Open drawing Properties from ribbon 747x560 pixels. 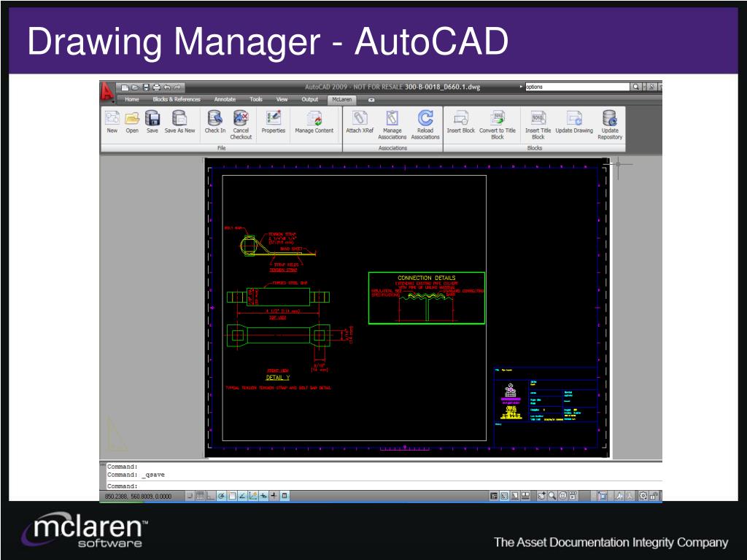click(x=274, y=122)
